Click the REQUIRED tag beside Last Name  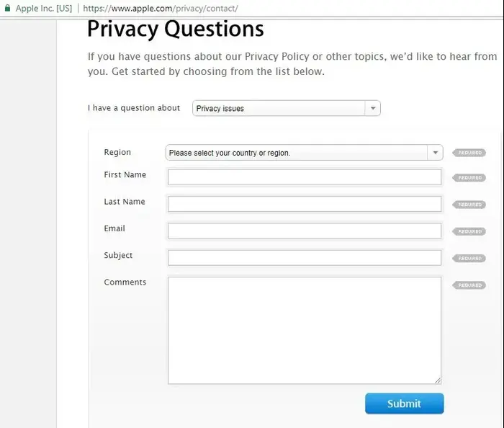(x=469, y=205)
